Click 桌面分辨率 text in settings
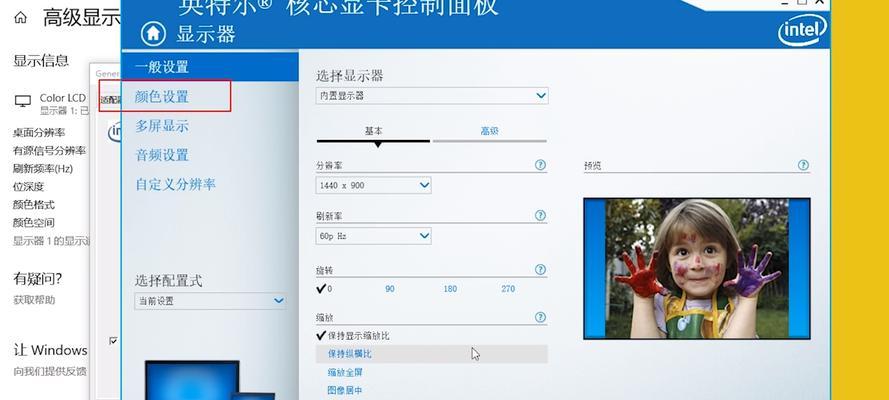 point(39,133)
